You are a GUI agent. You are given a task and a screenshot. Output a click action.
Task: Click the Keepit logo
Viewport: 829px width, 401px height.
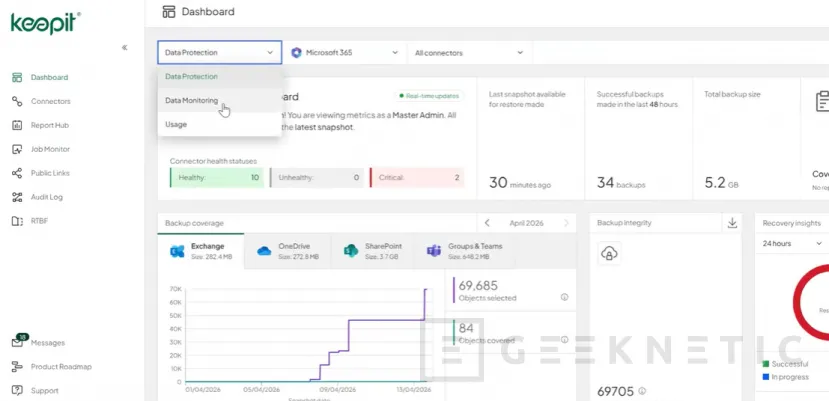[x=46, y=23]
